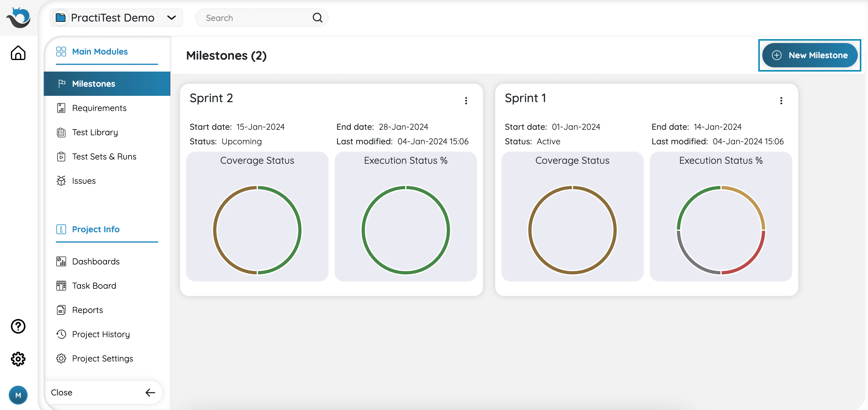The width and height of the screenshot is (868, 410).
Task: Open Issues module with bug icon
Action: click(x=84, y=181)
